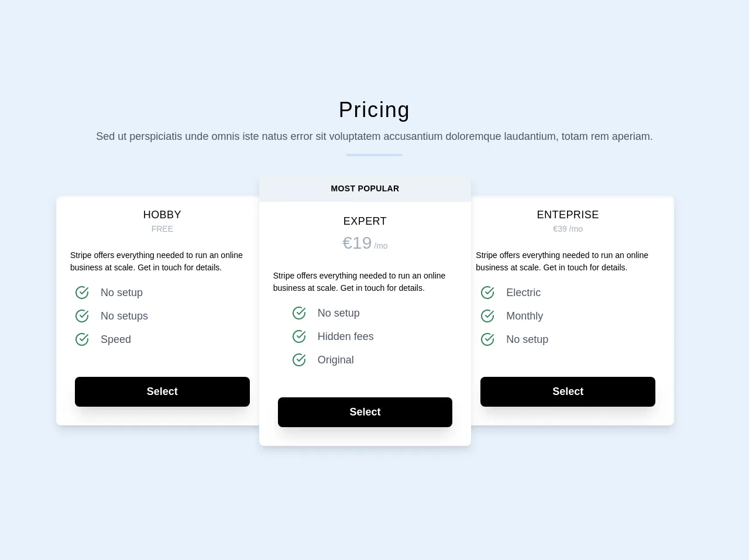The height and width of the screenshot is (560, 749).
Task: Click check icon beside "Monthly" feature
Action: [x=487, y=316]
